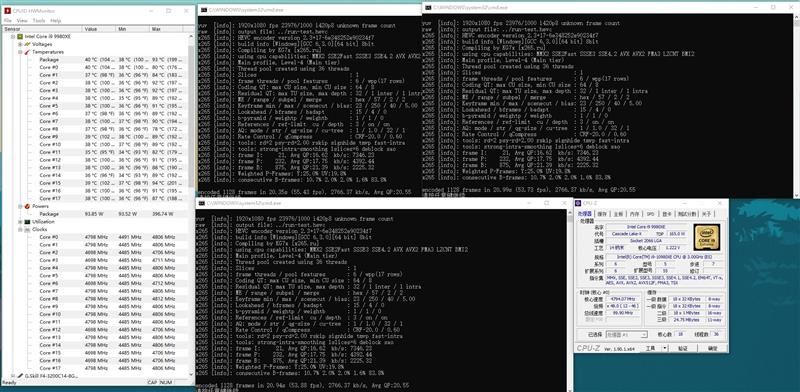
Task: Click the Clocks icon in HWMonitor tree
Action: coord(27,230)
